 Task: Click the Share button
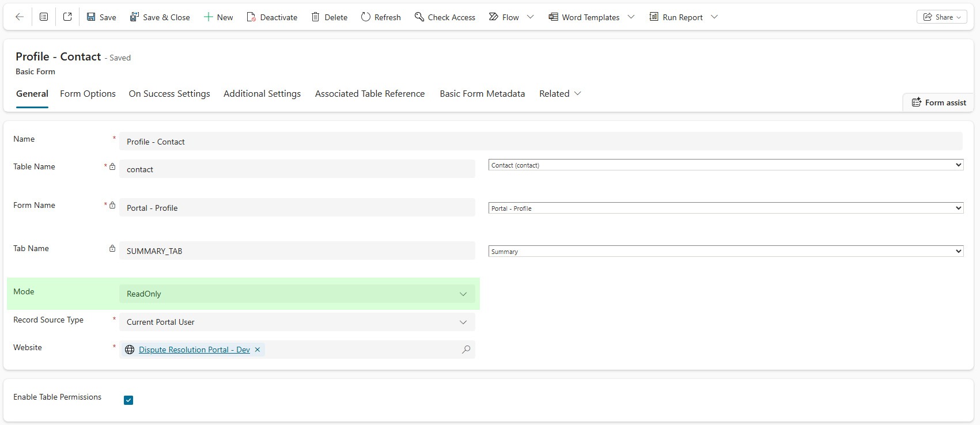click(x=941, y=17)
